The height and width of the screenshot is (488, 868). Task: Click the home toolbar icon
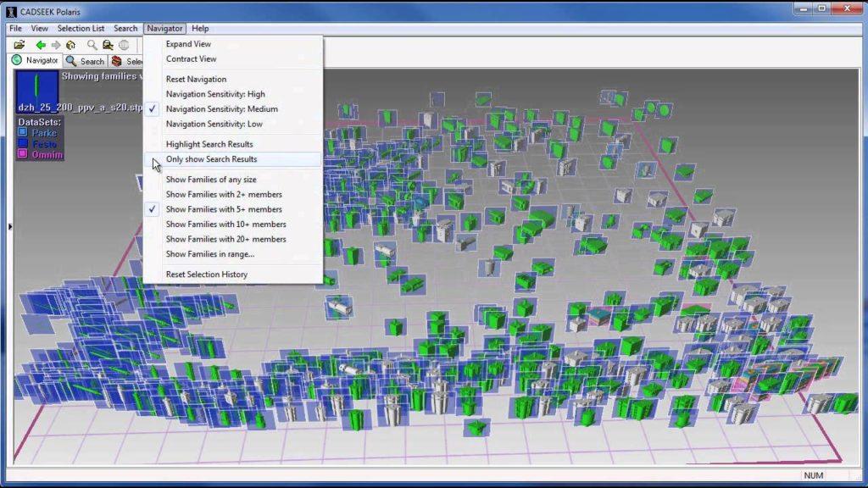click(x=71, y=45)
